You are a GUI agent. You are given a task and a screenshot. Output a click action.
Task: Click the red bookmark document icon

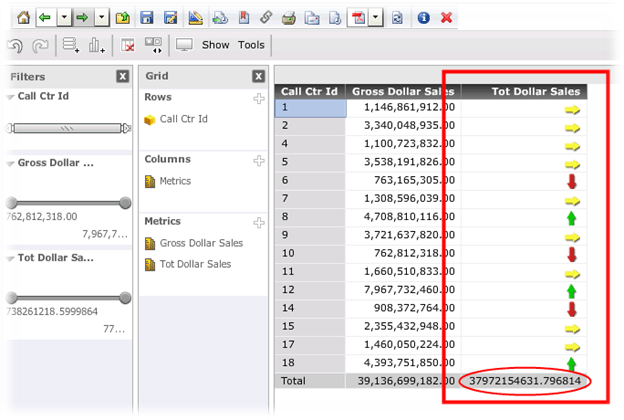244,18
